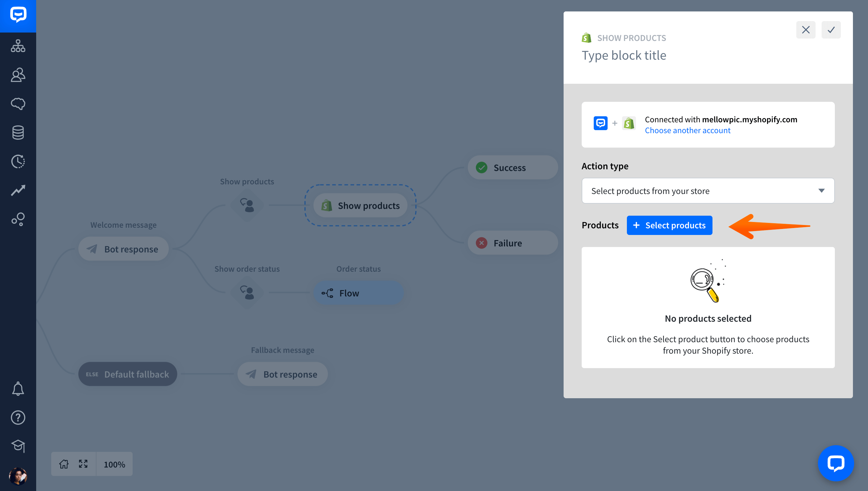Open the academy graduation cap icon
The width and height of the screenshot is (868, 491).
pyautogui.click(x=18, y=446)
